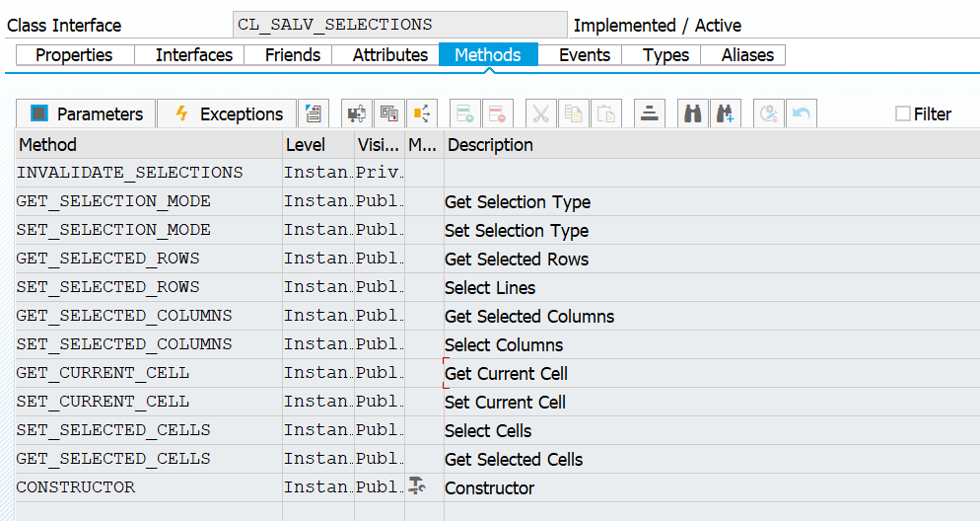The height and width of the screenshot is (521, 980).
Task: Click the undo arrow icon
Action: click(802, 113)
